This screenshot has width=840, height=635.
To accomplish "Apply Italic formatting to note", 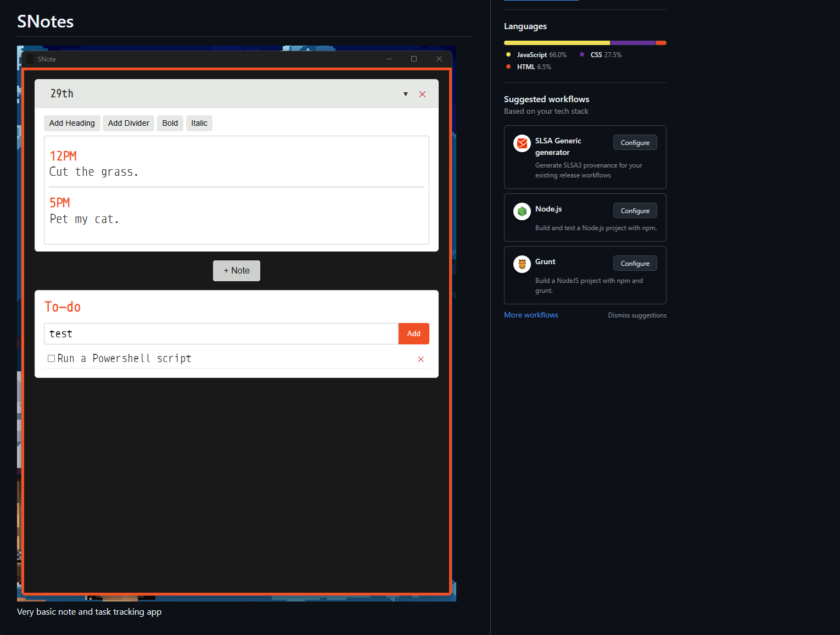I will click(199, 123).
